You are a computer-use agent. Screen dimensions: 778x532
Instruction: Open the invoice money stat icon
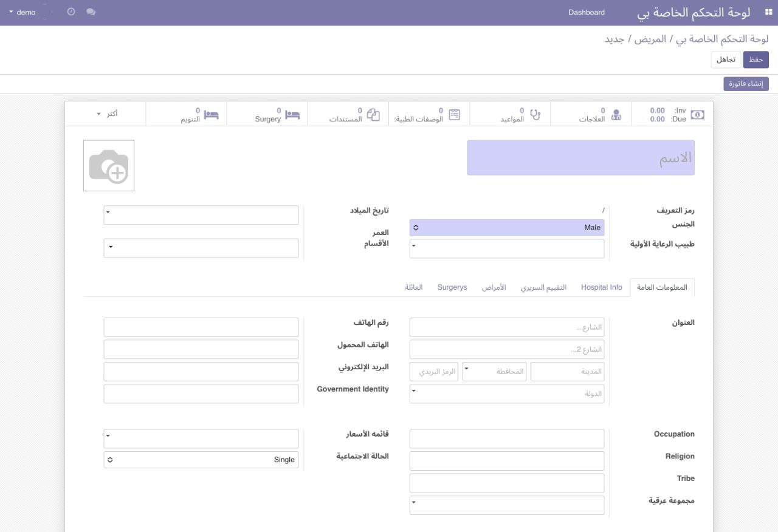tap(698, 114)
